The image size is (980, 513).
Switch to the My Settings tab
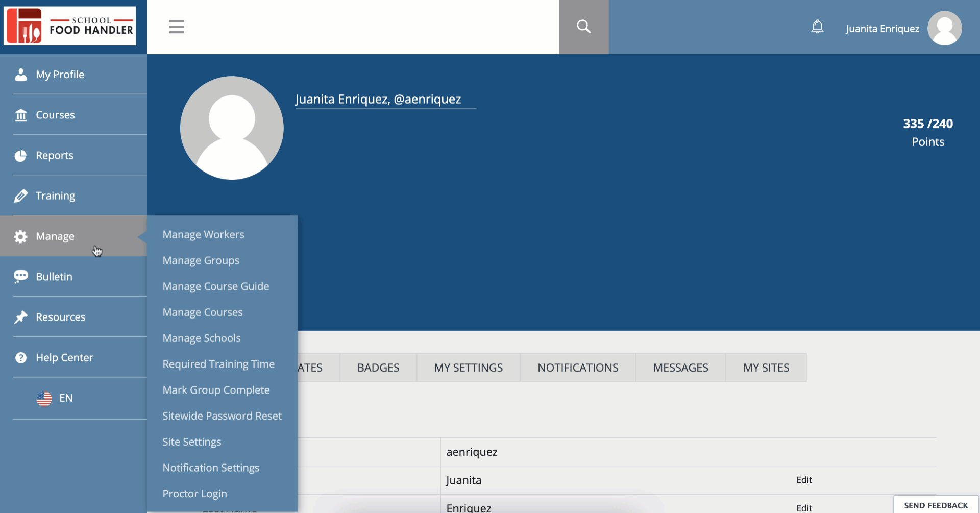tap(469, 368)
